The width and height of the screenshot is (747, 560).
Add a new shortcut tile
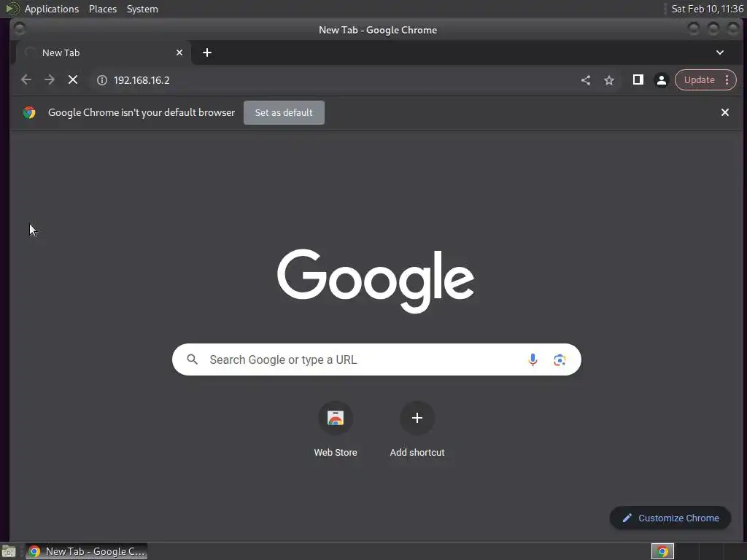click(x=417, y=429)
